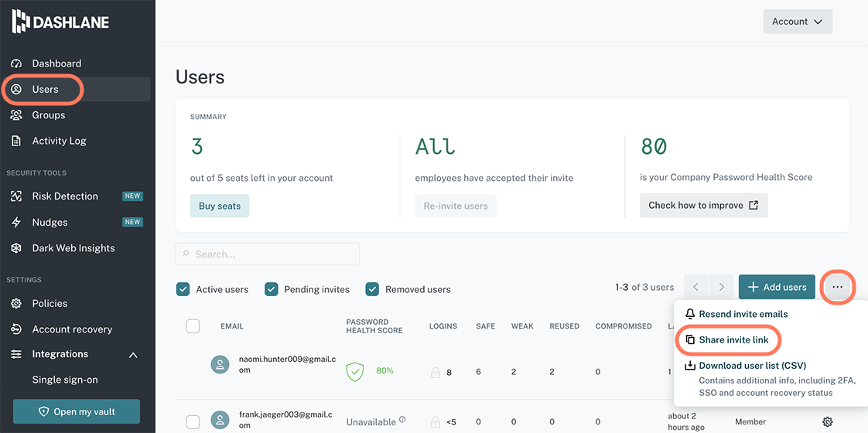The width and height of the screenshot is (868, 433).
Task: Select frank.jaeger003 row checkbox
Action: point(193,422)
